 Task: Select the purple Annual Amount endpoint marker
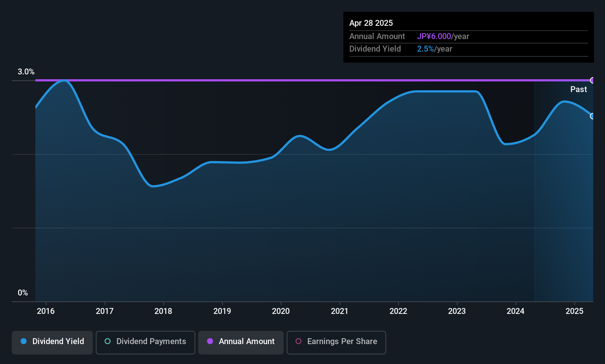592,80
